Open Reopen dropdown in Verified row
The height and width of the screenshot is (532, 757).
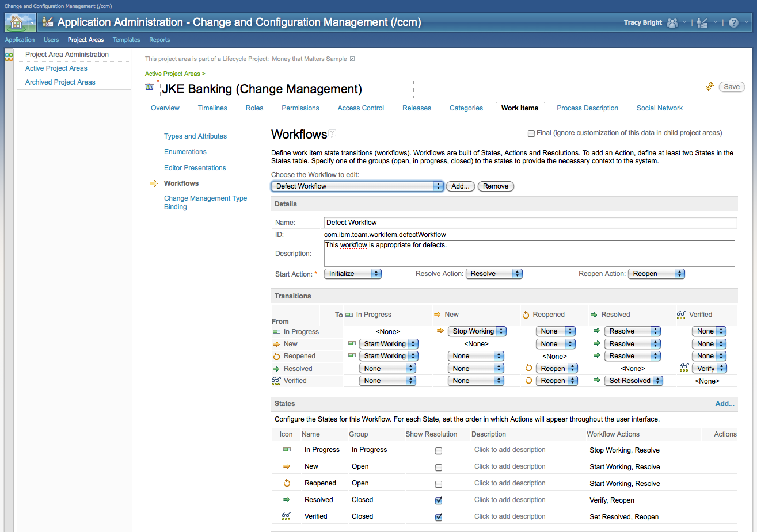coord(557,381)
